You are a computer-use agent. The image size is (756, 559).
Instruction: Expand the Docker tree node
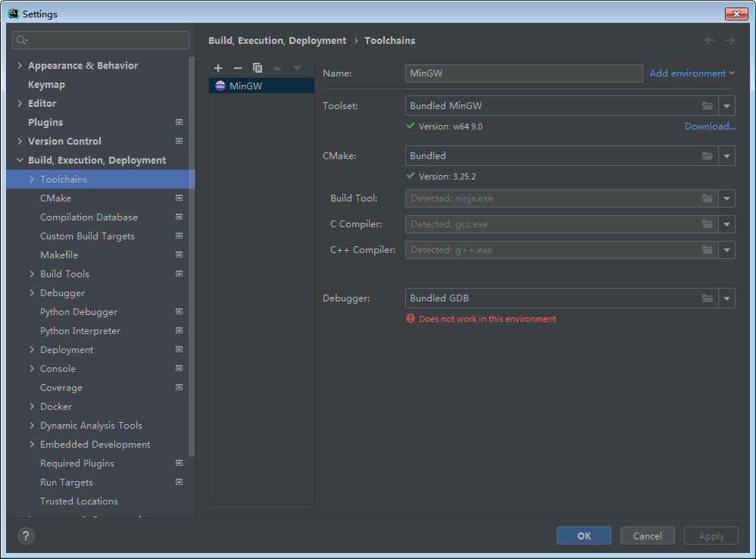coord(32,406)
